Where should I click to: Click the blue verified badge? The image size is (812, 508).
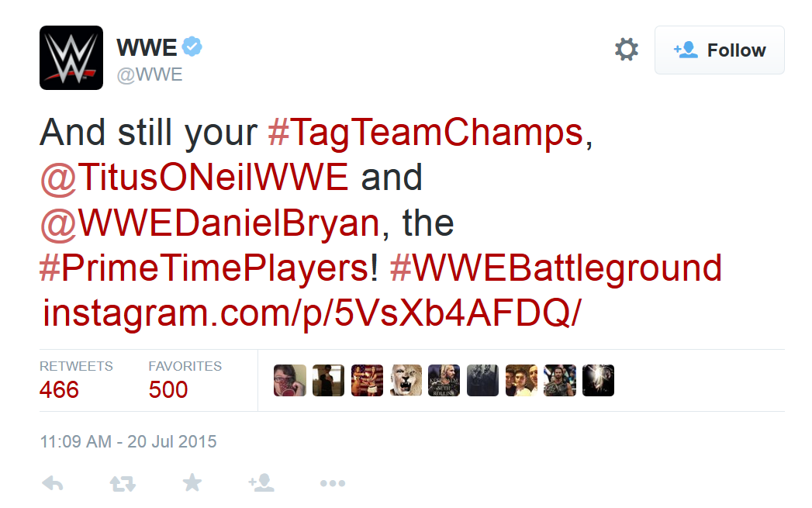point(192,48)
